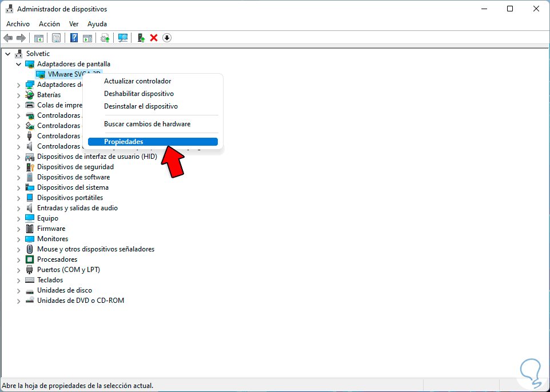Click the Solvetic computer icon
The height and width of the screenshot is (392, 550).
click(x=19, y=54)
